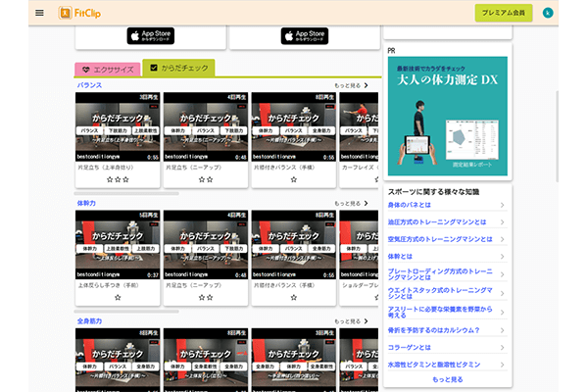Open the 身体のバネとは article link
This screenshot has width=588, height=392.
pyautogui.click(x=409, y=205)
